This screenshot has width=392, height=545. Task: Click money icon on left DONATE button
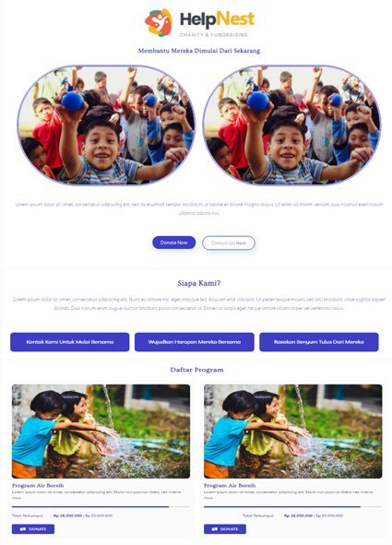(x=23, y=529)
